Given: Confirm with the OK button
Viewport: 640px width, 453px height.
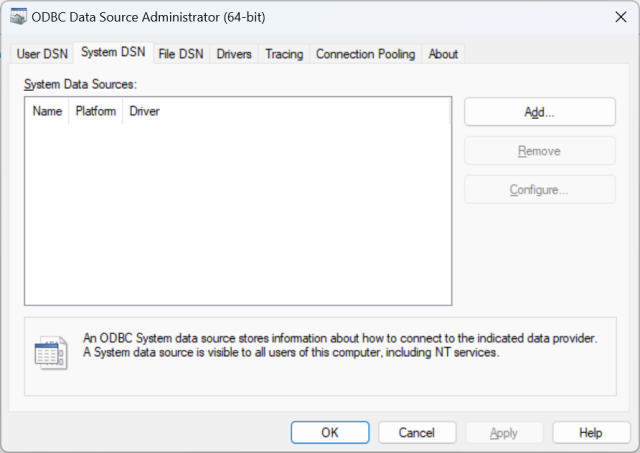Looking at the screenshot, I should pyautogui.click(x=330, y=433).
